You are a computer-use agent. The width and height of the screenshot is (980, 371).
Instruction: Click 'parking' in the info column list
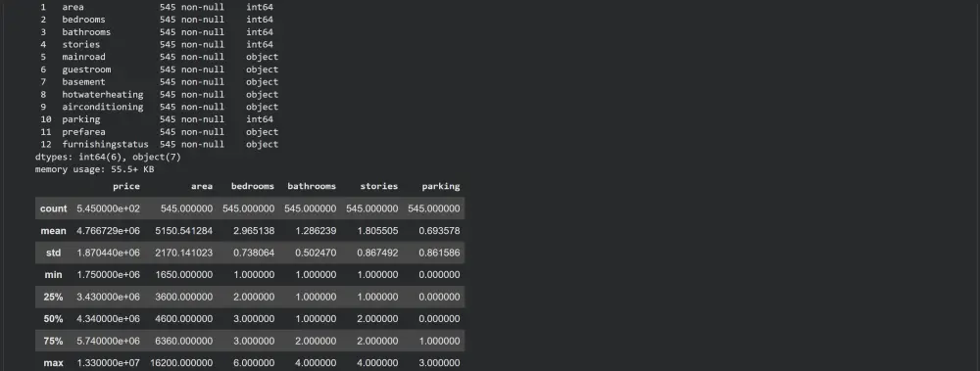pyautogui.click(x=80, y=119)
